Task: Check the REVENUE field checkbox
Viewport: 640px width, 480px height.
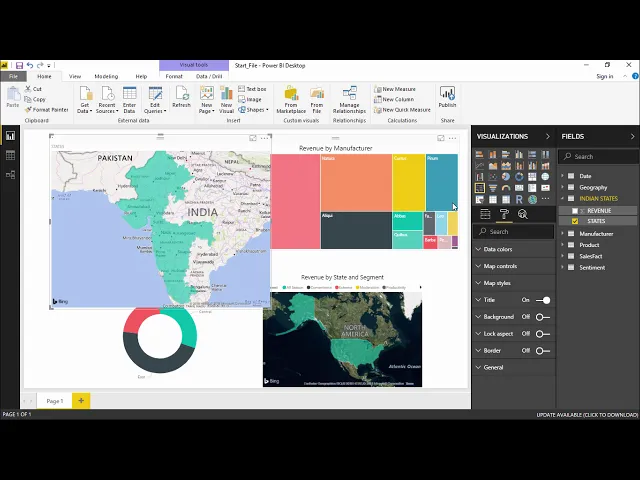Action: pos(575,211)
